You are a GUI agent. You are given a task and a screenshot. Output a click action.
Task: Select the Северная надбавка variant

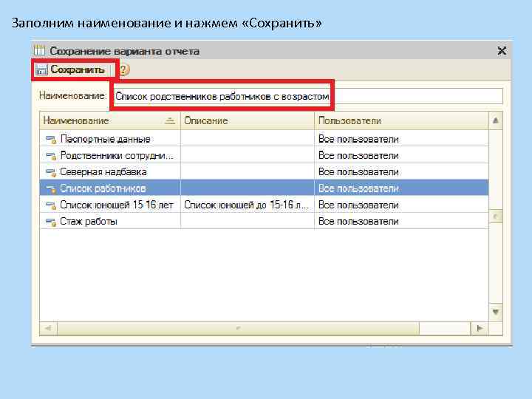[x=103, y=171]
